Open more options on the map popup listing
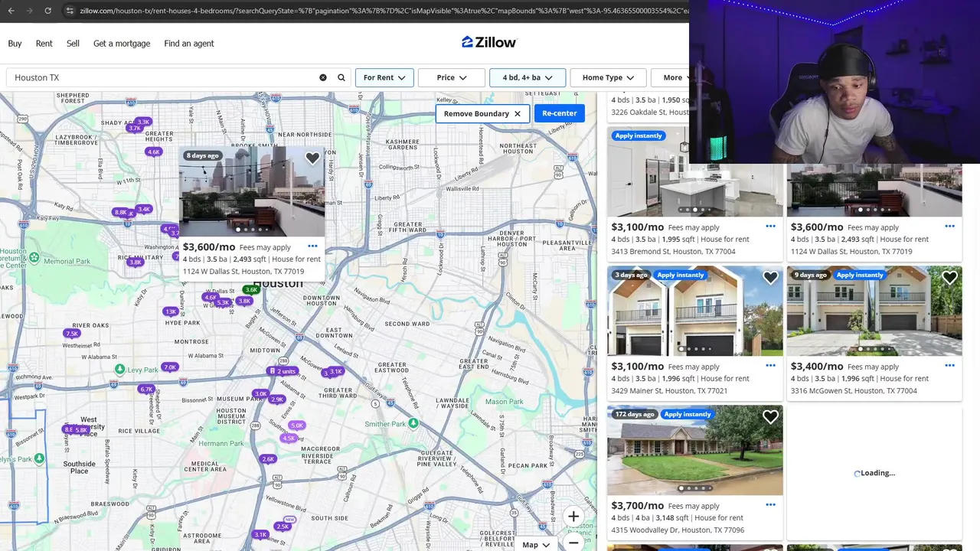The image size is (980, 551). coord(312,246)
